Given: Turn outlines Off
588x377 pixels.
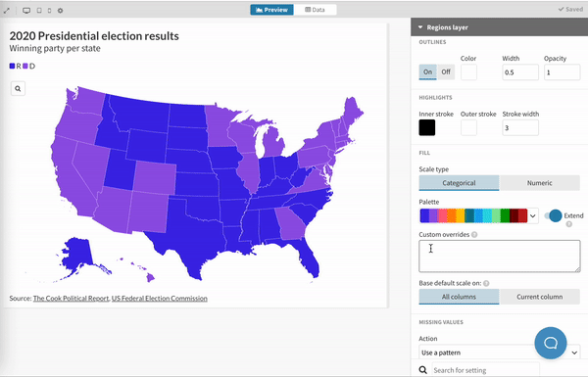Looking at the screenshot, I should pos(446,71).
